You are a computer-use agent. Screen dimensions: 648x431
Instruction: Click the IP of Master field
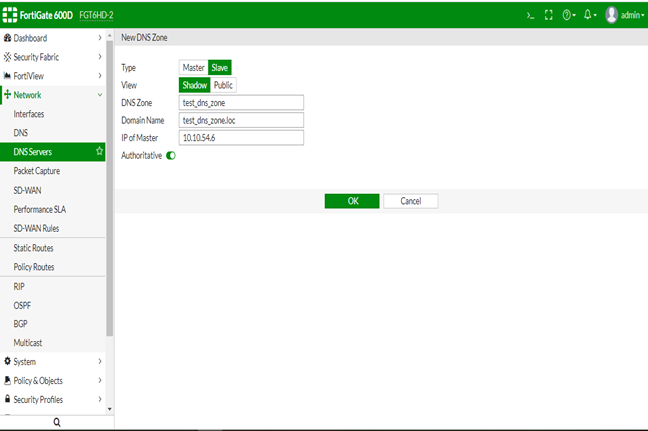pyautogui.click(x=240, y=138)
